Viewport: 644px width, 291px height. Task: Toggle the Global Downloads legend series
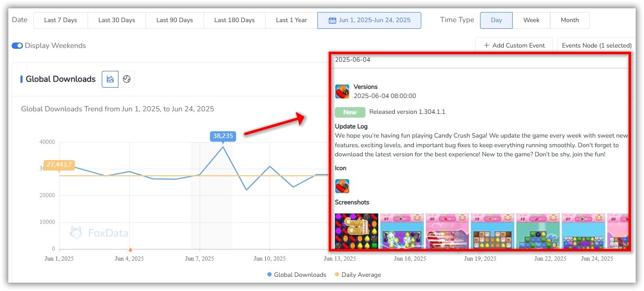(297, 275)
